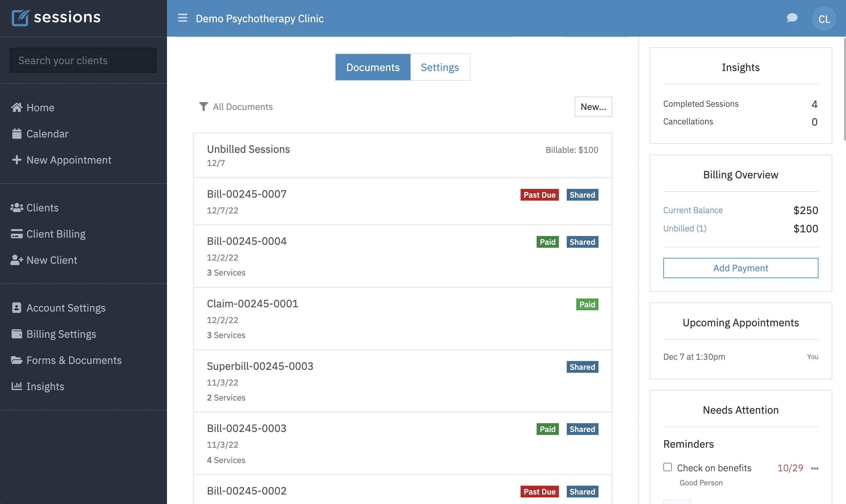Switch to the Settings tab

(440, 67)
